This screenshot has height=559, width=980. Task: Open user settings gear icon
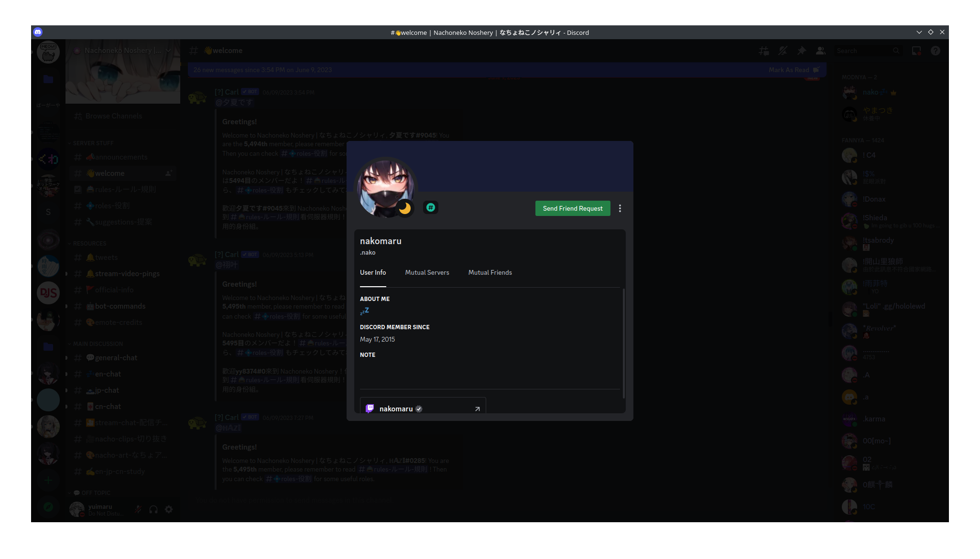[169, 509]
